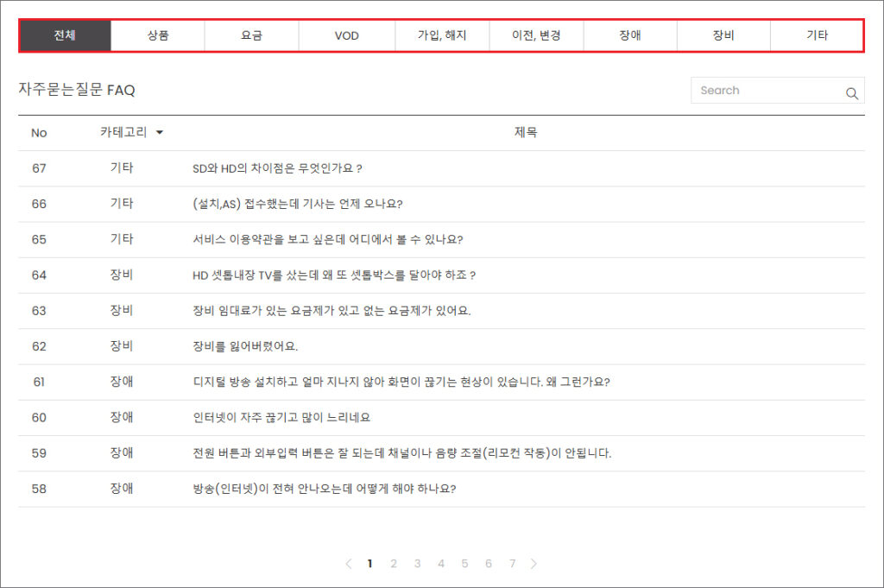This screenshot has height=588, width=884.
Task: Switch to the 상품 tab
Action: pyautogui.click(x=158, y=35)
